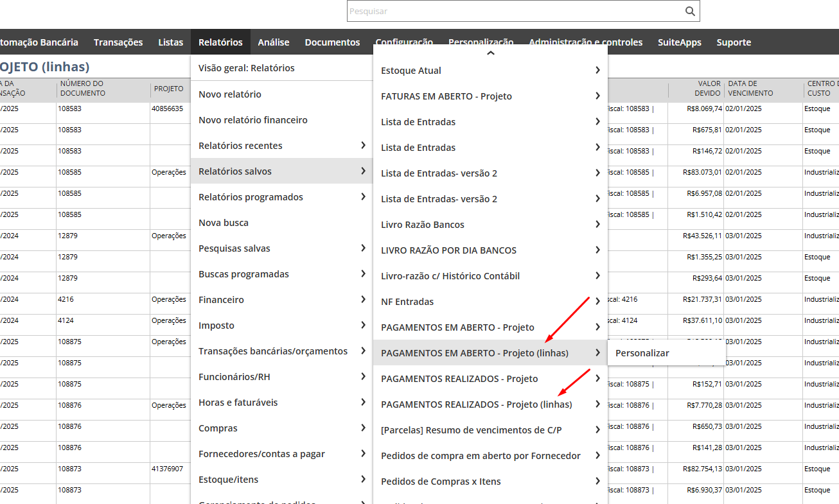Open the SuiteApps menu
839x504 pixels.
(679, 42)
